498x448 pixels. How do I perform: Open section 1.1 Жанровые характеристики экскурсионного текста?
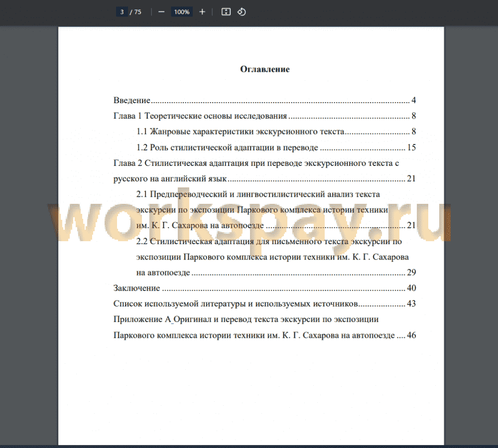[276, 132]
